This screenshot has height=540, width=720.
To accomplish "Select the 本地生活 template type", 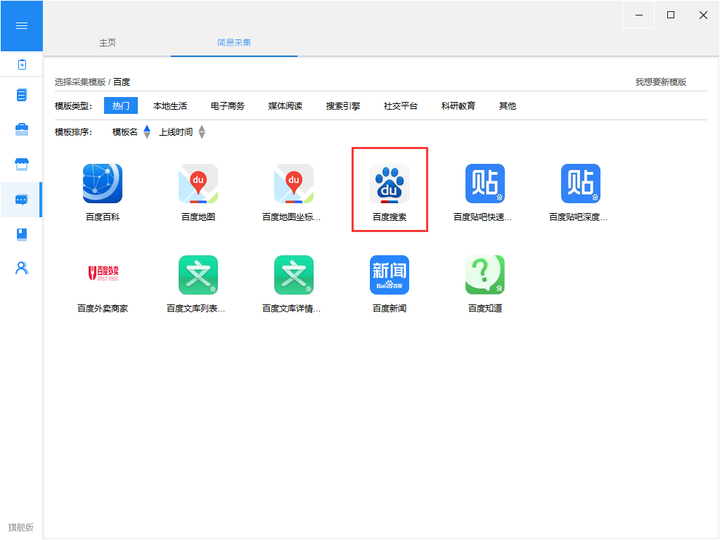I will coord(170,106).
